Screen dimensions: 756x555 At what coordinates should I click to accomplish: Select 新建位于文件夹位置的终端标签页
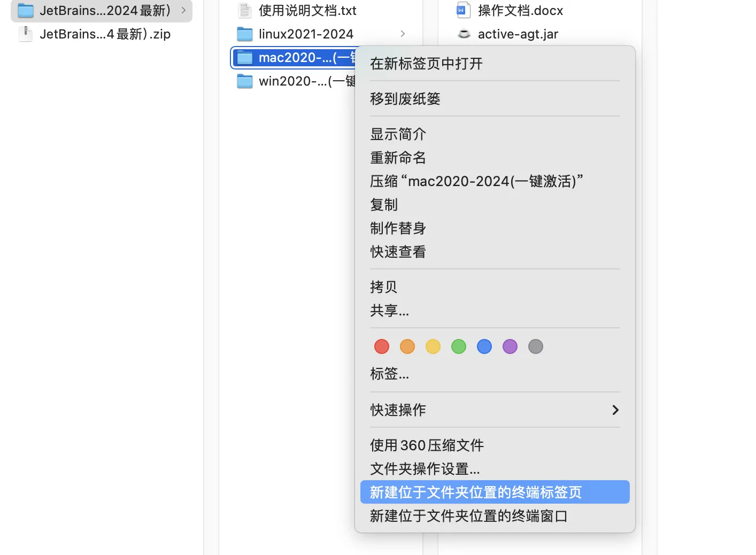coord(475,492)
